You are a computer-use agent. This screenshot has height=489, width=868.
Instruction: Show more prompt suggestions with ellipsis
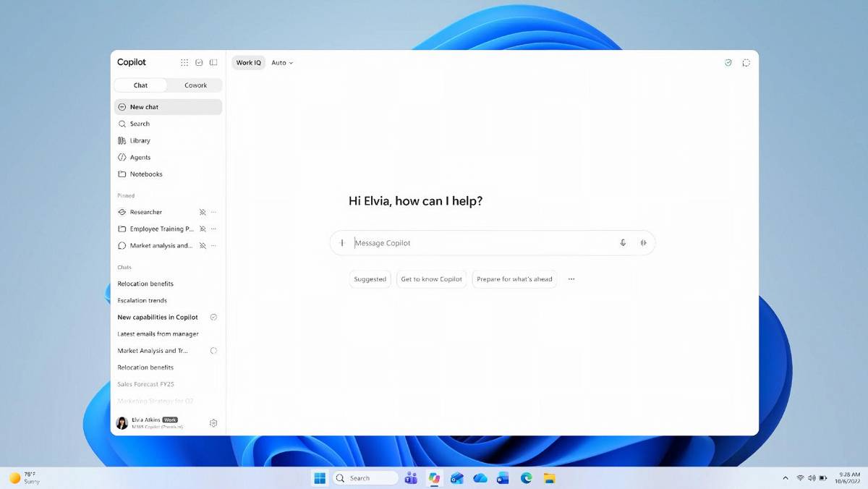click(571, 279)
